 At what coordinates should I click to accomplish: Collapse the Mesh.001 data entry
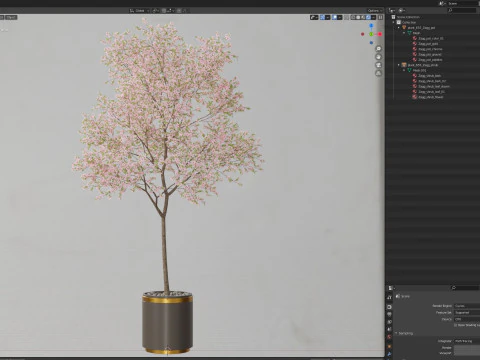(404, 70)
